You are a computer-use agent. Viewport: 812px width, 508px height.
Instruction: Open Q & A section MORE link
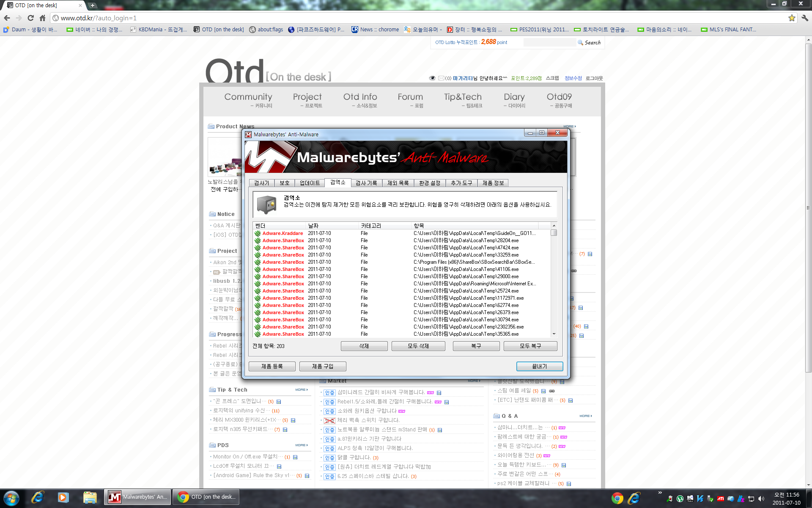pyautogui.click(x=586, y=416)
